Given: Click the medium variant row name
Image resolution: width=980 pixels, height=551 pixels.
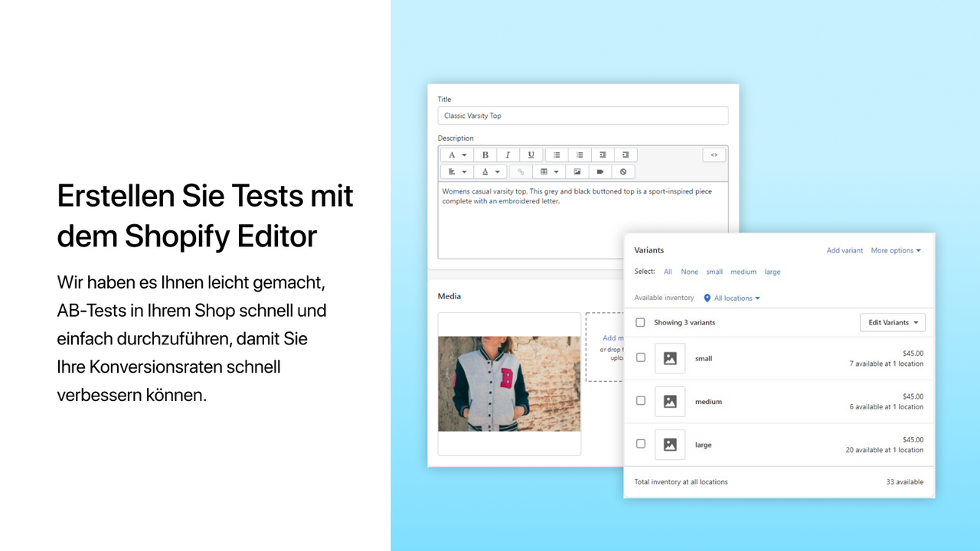Looking at the screenshot, I should [x=708, y=402].
